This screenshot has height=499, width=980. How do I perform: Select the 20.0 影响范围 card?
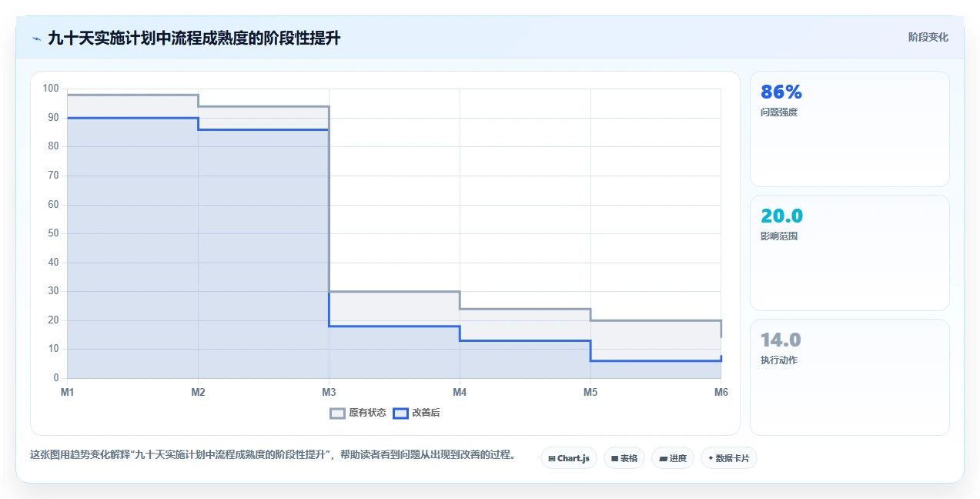tap(850, 253)
